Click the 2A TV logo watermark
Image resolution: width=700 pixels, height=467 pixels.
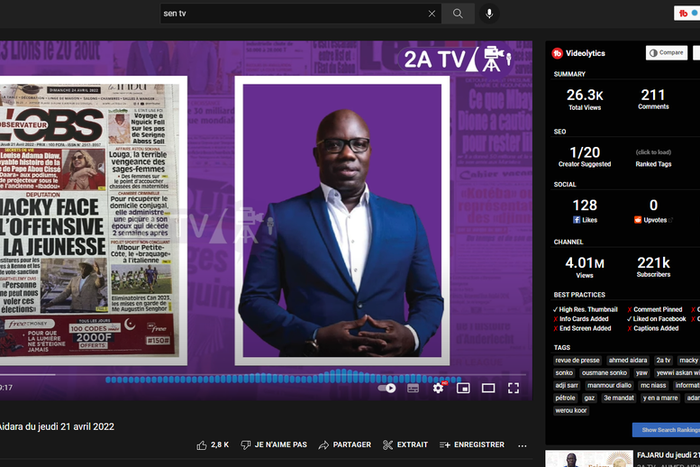pos(455,58)
